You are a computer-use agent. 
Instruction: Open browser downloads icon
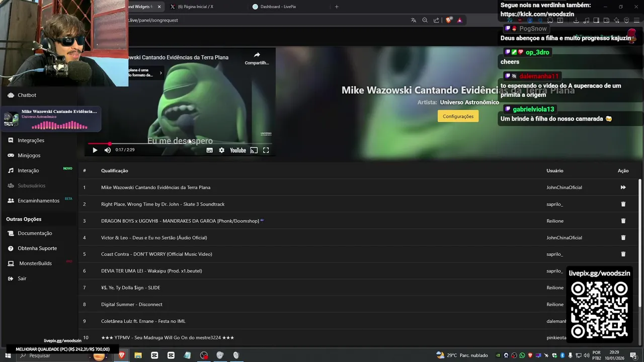[x=576, y=20]
